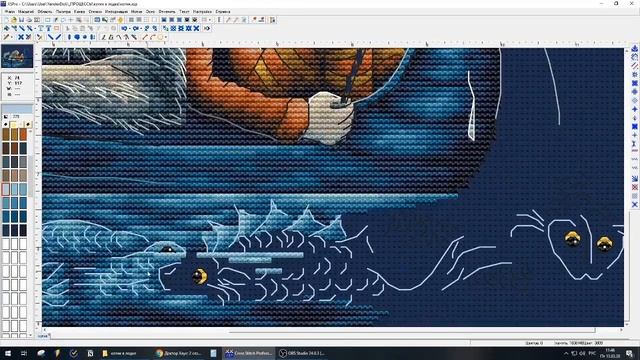Click the Print icon in the top toolbar
The height and width of the screenshot is (360, 640).
coord(29,20)
